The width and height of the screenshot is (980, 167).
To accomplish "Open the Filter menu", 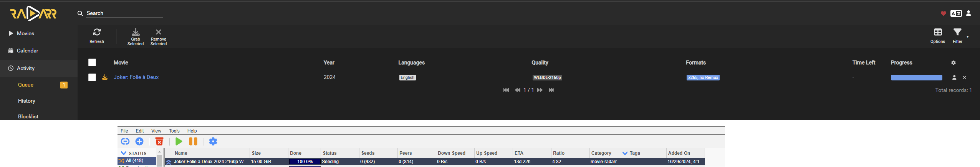I will click(x=958, y=36).
